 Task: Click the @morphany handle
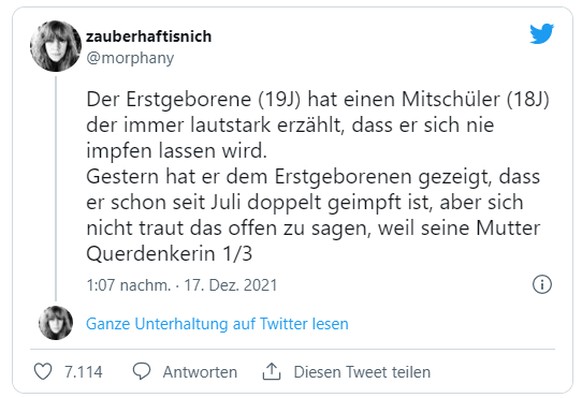130,58
